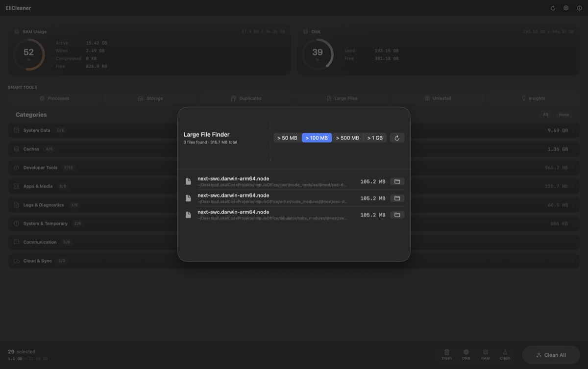Enable the > 50 MB size filter
The image size is (588, 369).
(x=287, y=138)
